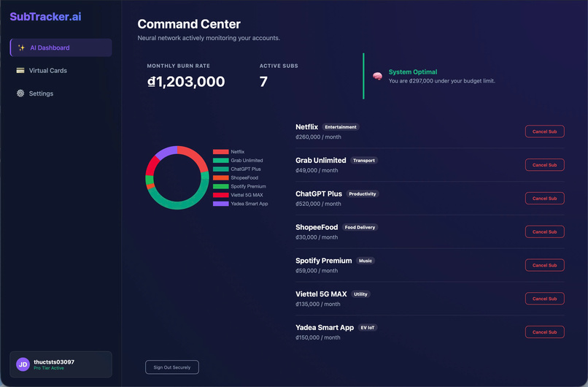Click the Pro Tier Active status text
The image size is (588, 387).
pyautogui.click(x=49, y=368)
